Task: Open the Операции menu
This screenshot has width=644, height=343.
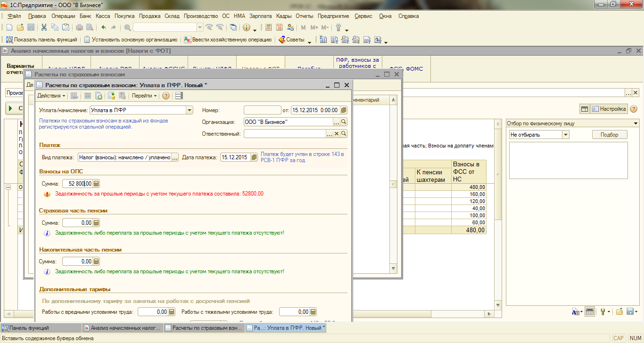Action: coord(63,16)
